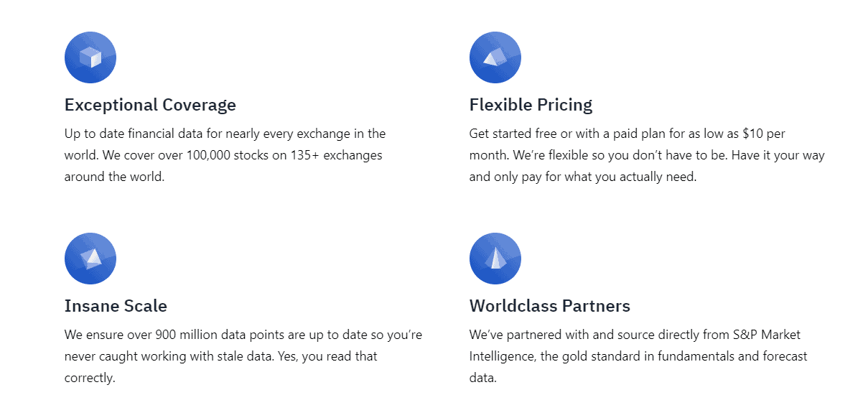Click the Worldclass Partners heading
Screen dimensions: 868x418
point(549,306)
